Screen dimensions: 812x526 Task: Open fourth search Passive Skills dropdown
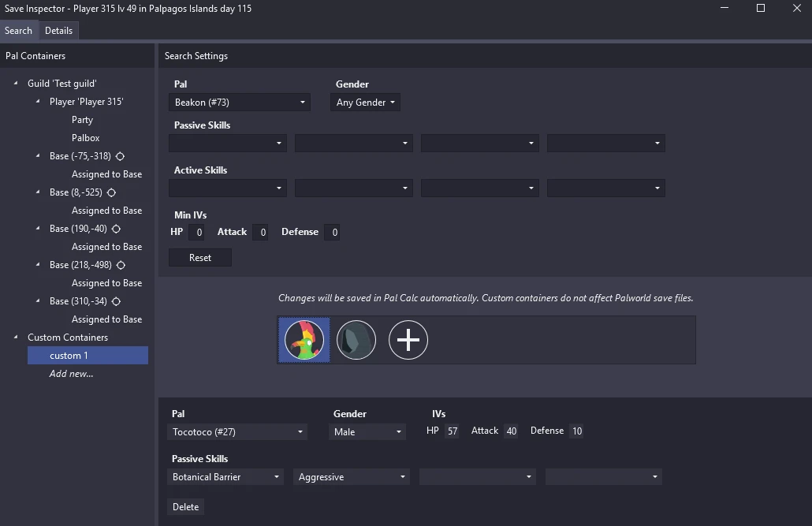coord(606,143)
